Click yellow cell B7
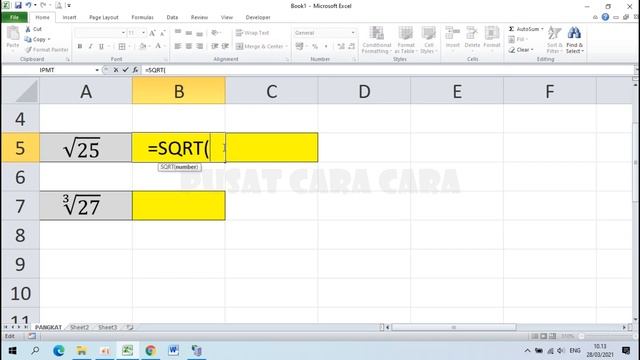The width and height of the screenshot is (640, 360). [179, 205]
